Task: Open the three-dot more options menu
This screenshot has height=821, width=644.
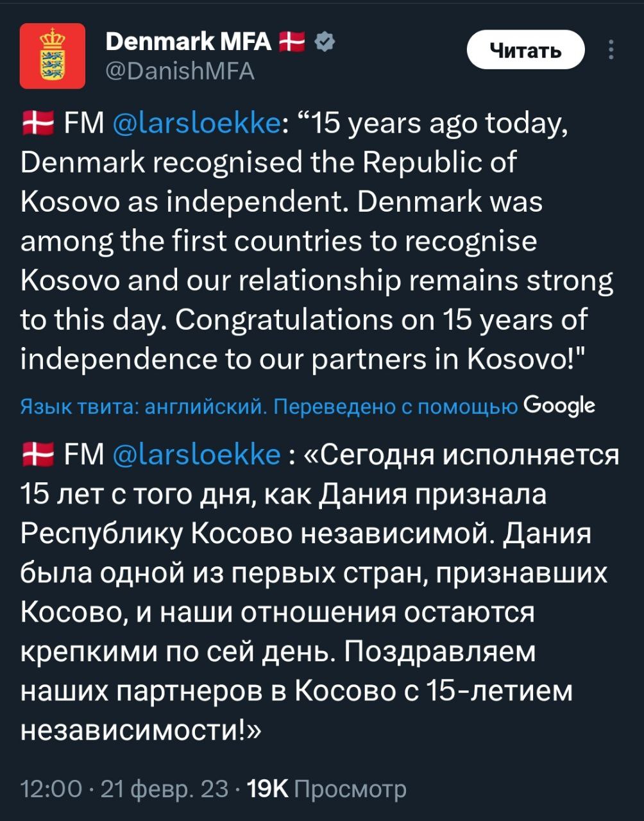Action: pyautogui.click(x=611, y=50)
